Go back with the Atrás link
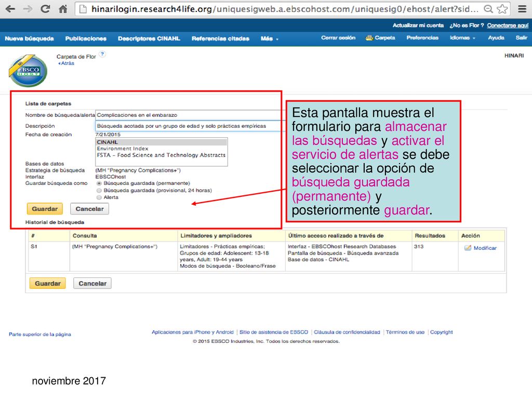This screenshot has height=399, width=532. [x=66, y=63]
